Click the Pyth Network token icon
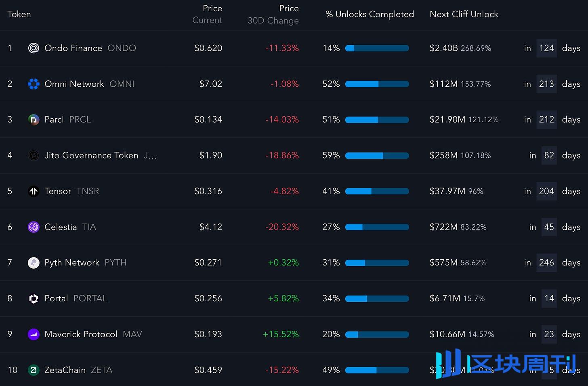 tap(34, 263)
